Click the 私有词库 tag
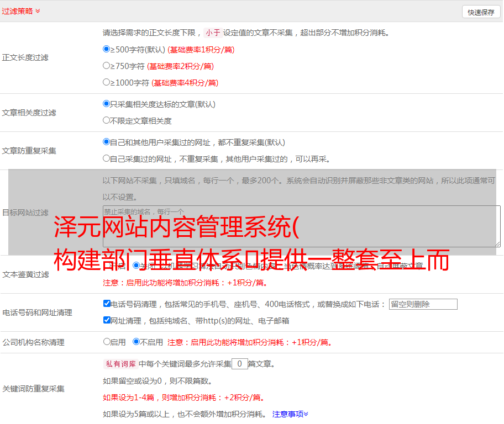 [x=121, y=364]
